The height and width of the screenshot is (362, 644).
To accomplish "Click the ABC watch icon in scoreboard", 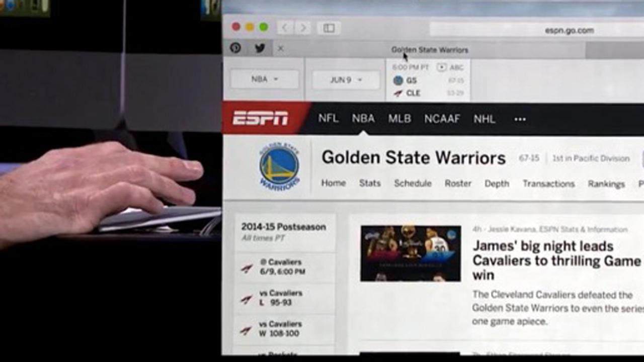I will 442,67.
